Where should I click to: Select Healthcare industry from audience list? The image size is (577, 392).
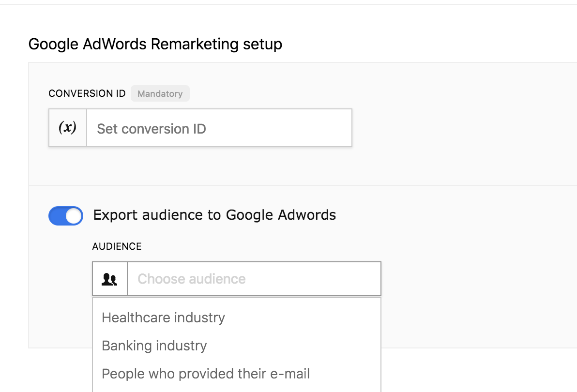tap(237, 317)
